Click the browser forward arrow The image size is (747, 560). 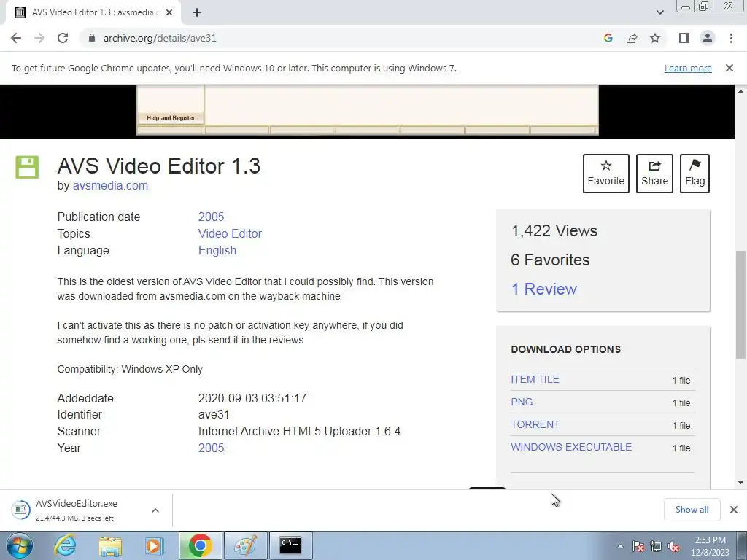pos(39,38)
